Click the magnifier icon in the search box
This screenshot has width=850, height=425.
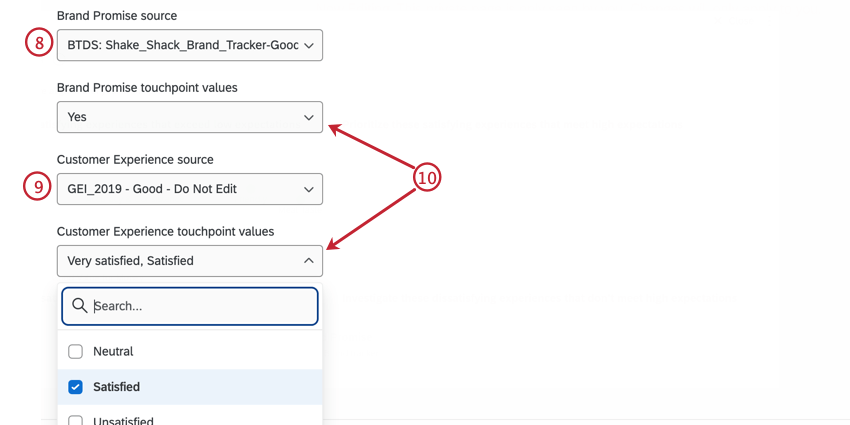80,306
